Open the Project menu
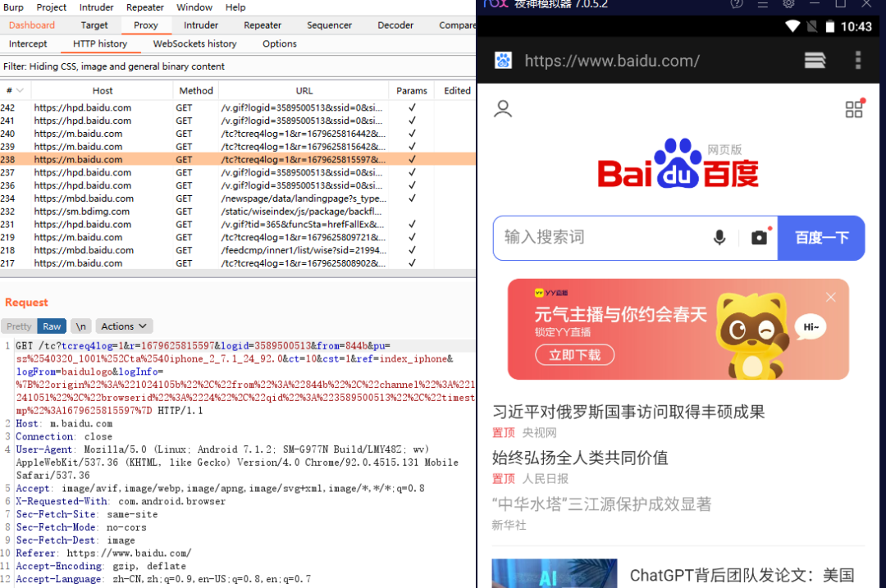886x588 pixels. [52, 7]
